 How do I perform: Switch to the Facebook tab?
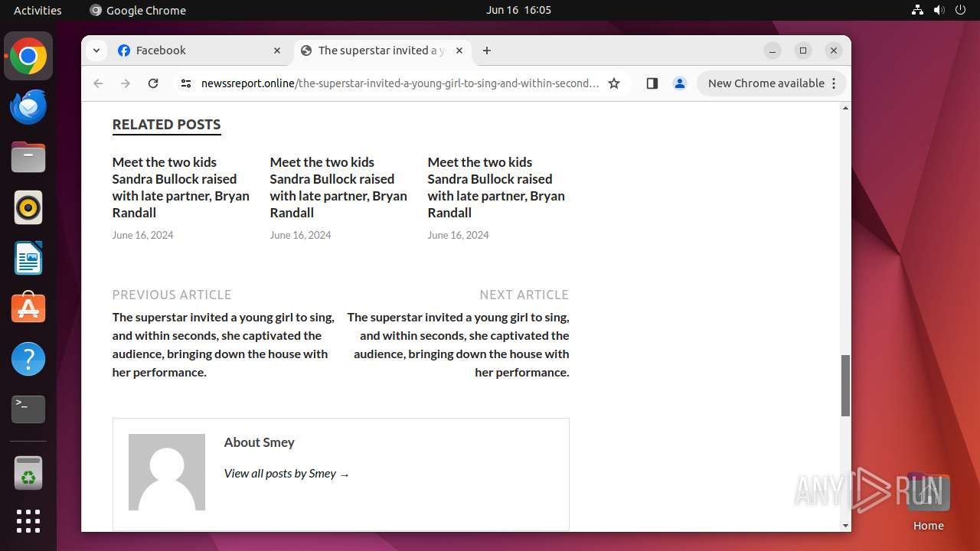[199, 51]
